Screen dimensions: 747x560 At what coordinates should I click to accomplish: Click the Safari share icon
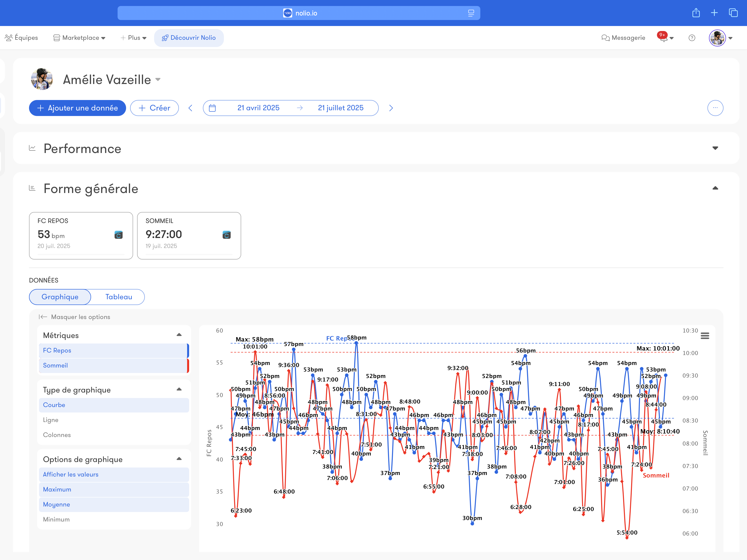click(x=696, y=13)
